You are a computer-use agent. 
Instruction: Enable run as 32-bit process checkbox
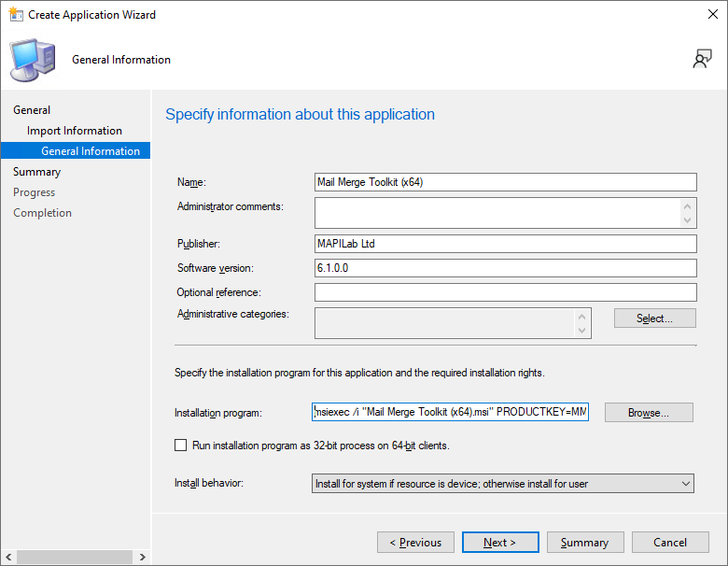point(181,446)
